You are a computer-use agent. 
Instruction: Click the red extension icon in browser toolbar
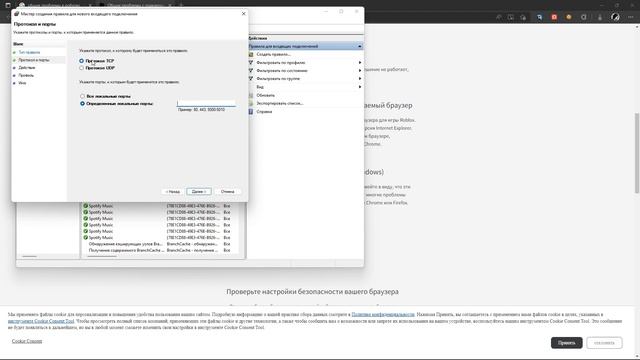pos(554,17)
